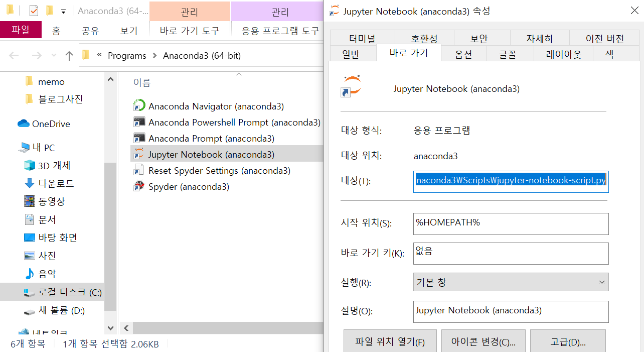Click the 3D 개체 cube icon
This screenshot has width=644, height=352.
click(x=30, y=165)
